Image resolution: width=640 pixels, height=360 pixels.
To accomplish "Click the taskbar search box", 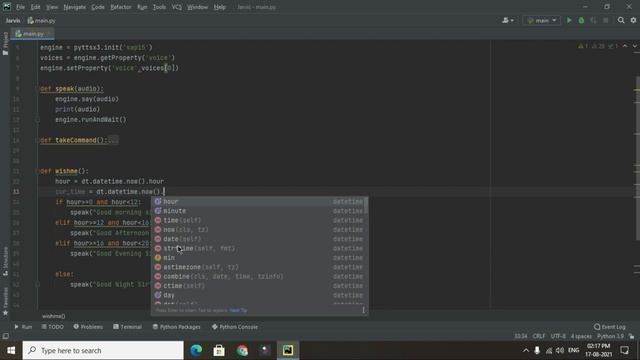I will pyautogui.click(x=103, y=351).
